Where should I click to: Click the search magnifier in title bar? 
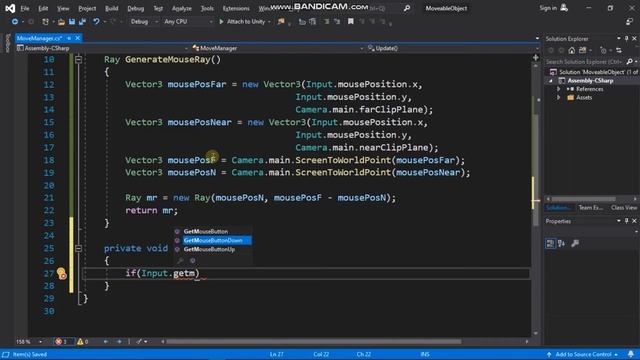(407, 8)
